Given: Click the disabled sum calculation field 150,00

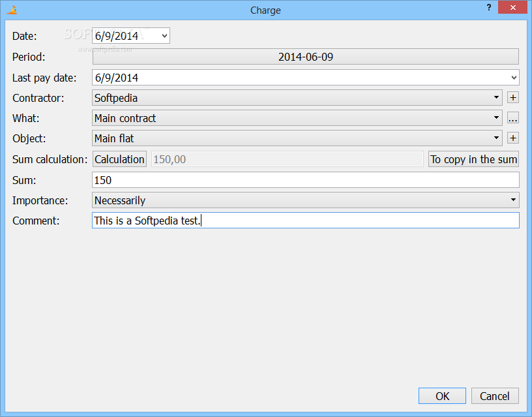Looking at the screenshot, I should point(287,159).
